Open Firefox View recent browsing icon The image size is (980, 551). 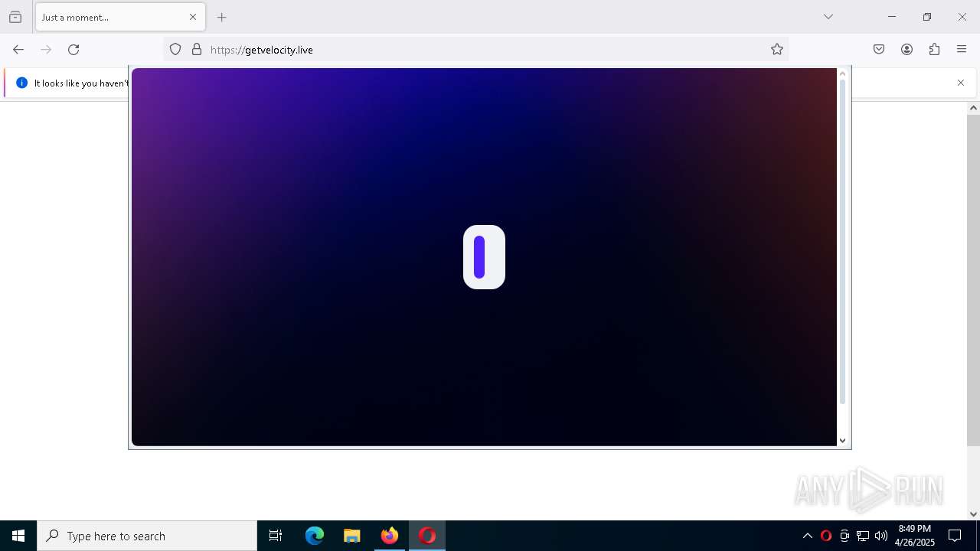pos(15,17)
